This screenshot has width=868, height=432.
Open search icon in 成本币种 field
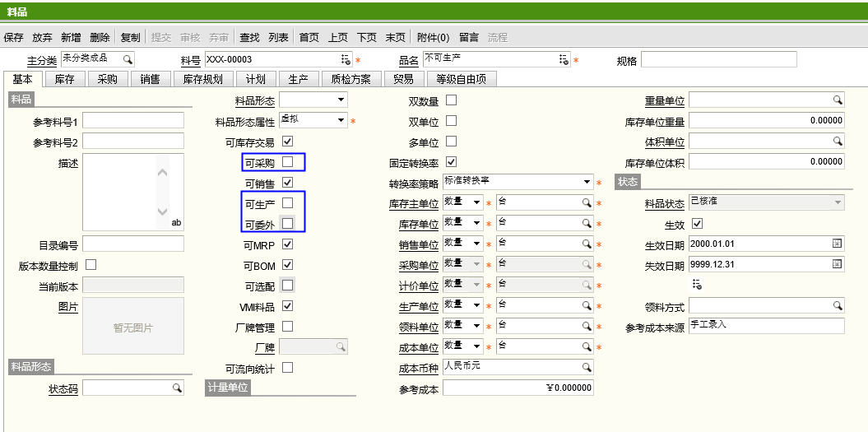587,367
